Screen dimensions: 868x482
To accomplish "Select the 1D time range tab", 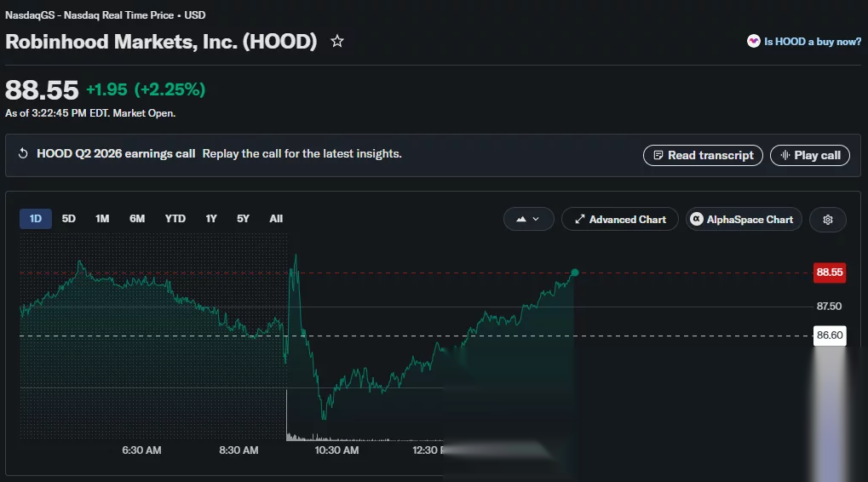I will (x=36, y=219).
